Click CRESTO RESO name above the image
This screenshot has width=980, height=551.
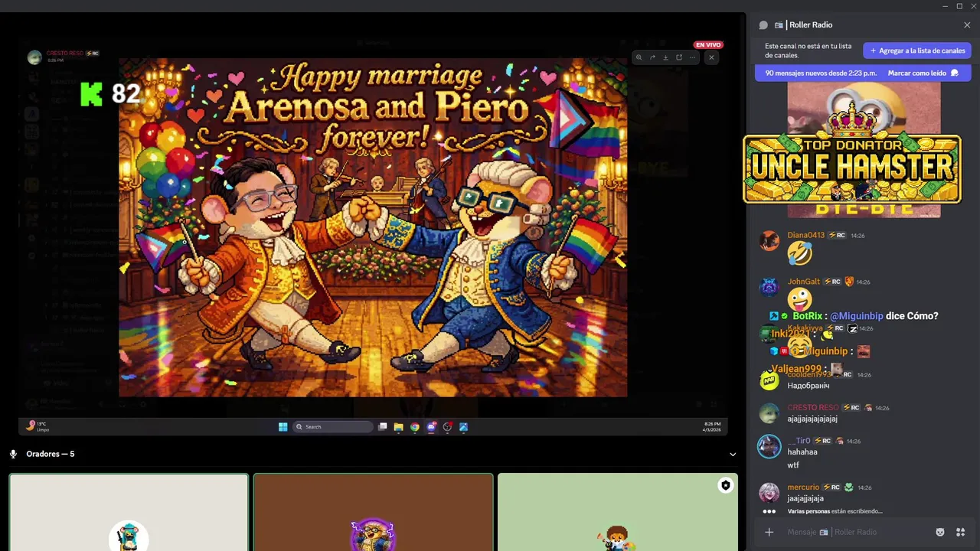coord(65,54)
